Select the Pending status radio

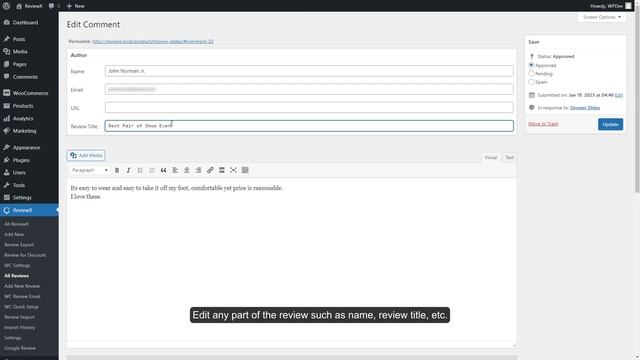pos(531,73)
